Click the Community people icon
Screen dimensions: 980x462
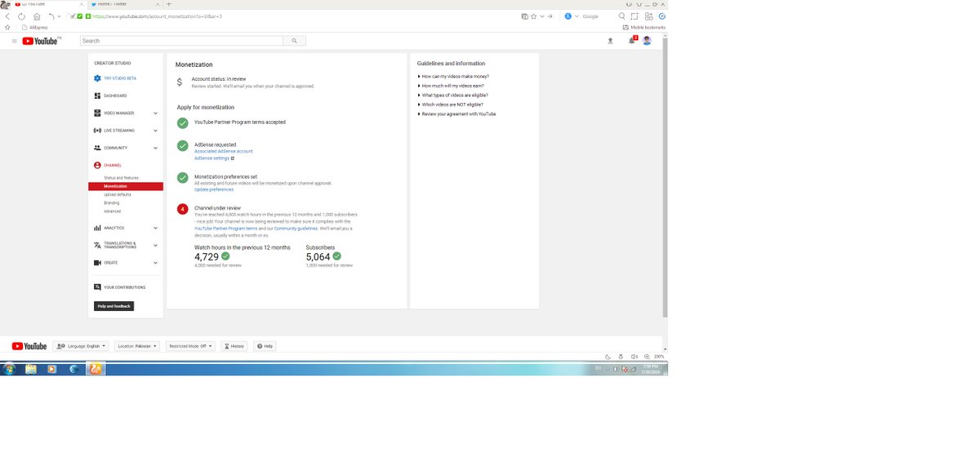tap(97, 148)
